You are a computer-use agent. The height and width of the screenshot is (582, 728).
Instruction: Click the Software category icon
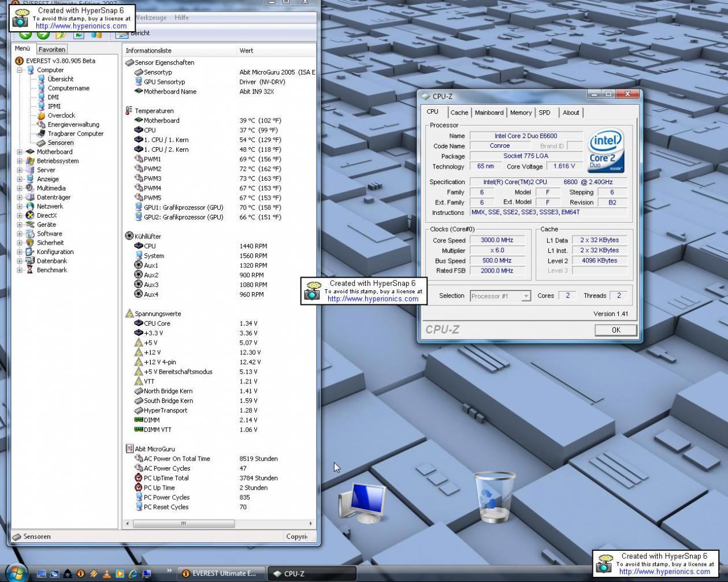coord(30,234)
